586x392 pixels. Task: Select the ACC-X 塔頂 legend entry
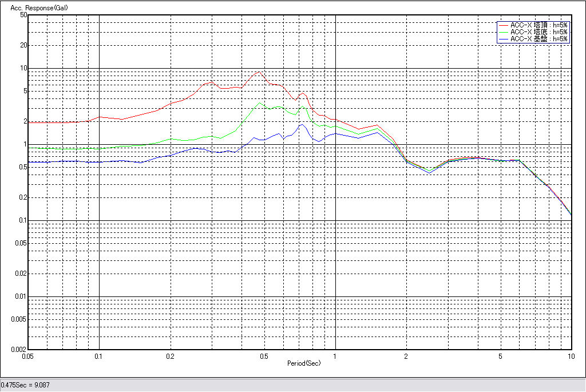[x=539, y=25]
